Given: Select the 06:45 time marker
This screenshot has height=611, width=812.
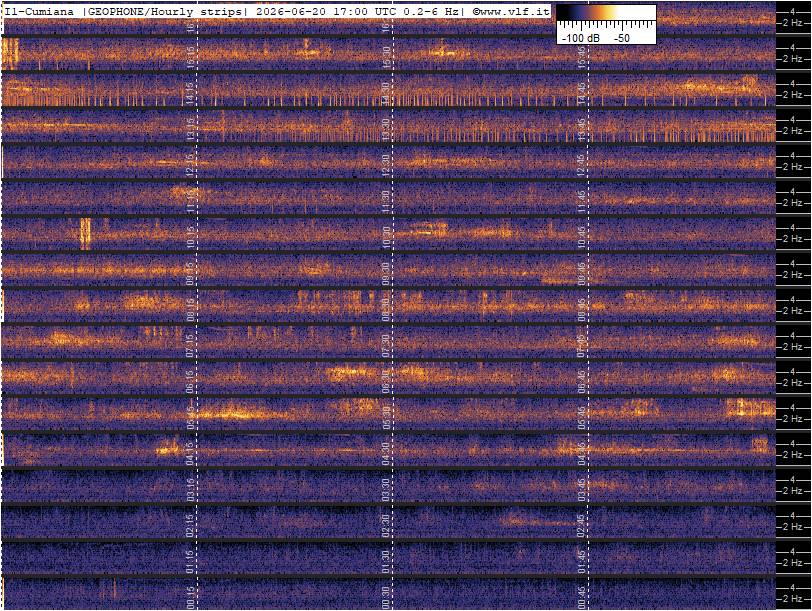Looking at the screenshot, I should tap(582, 382).
